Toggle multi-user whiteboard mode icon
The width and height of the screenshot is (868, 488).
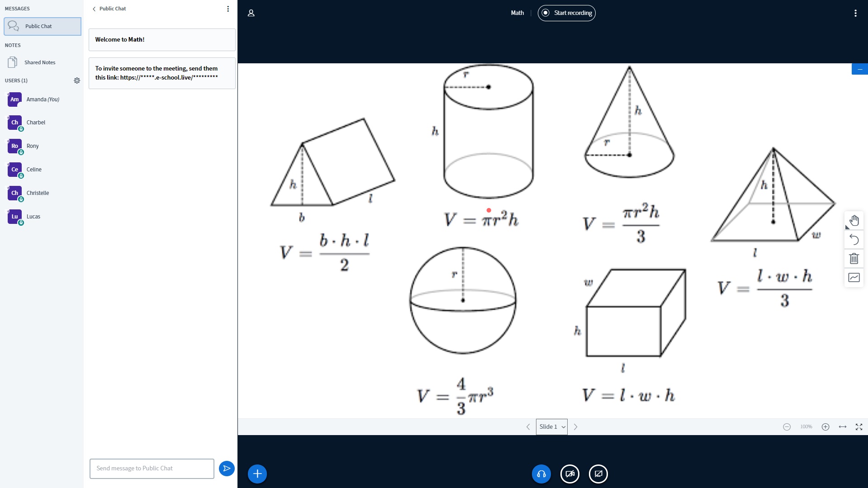[854, 278]
